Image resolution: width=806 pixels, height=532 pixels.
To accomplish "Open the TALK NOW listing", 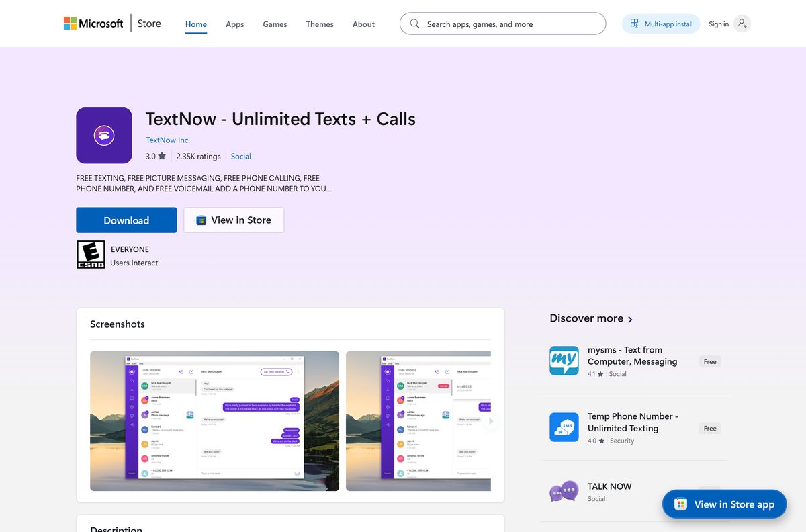I will (609, 486).
